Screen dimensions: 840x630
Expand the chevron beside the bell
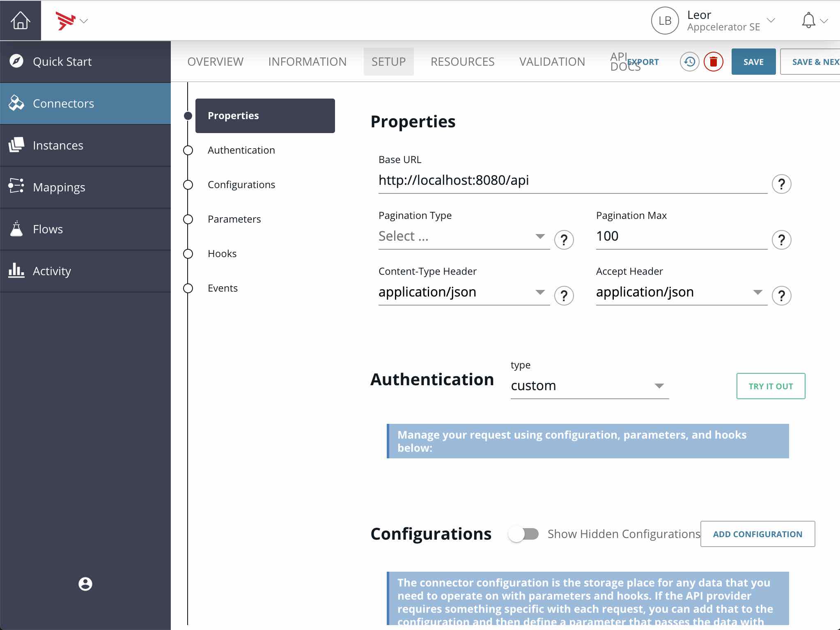(824, 21)
